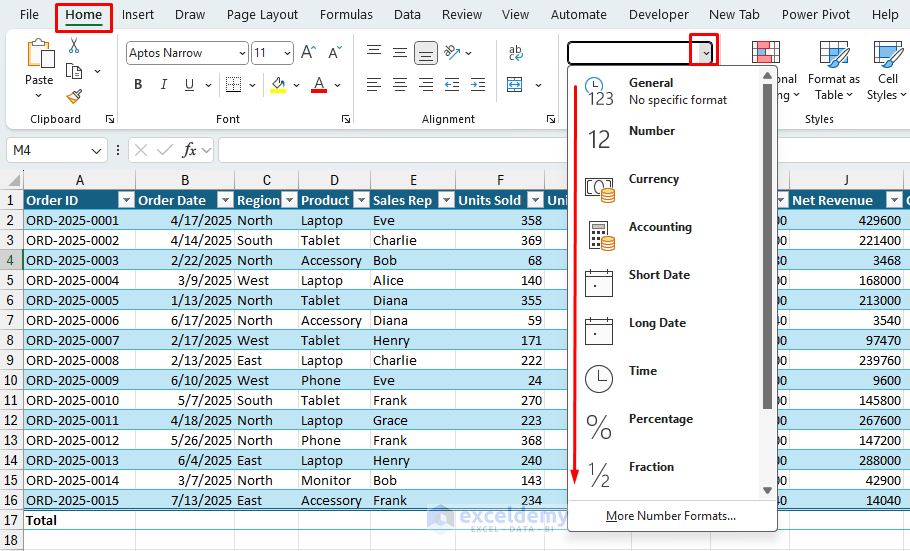Screen dimensions: 910x551
Task: Select the Accounting format option
Action: (x=665, y=236)
